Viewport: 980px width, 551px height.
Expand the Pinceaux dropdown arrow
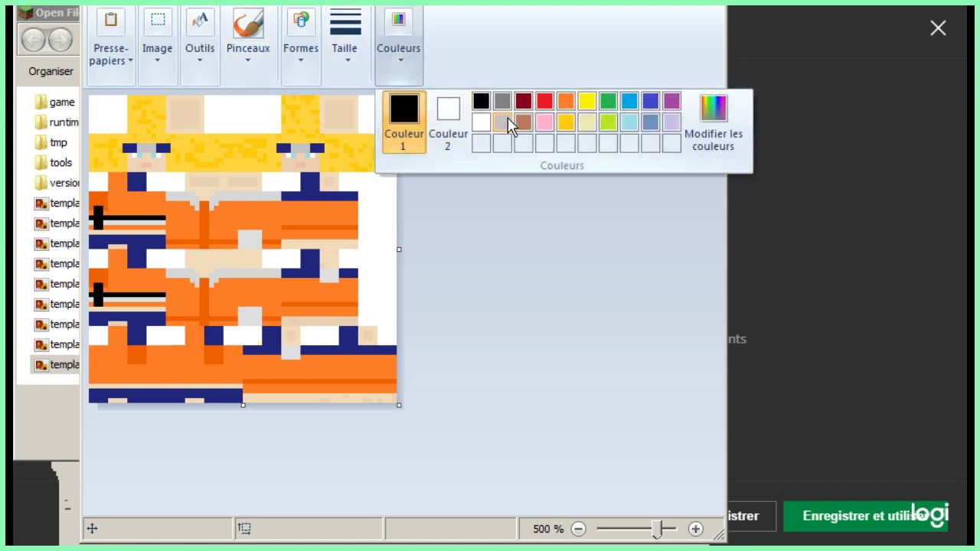click(248, 61)
